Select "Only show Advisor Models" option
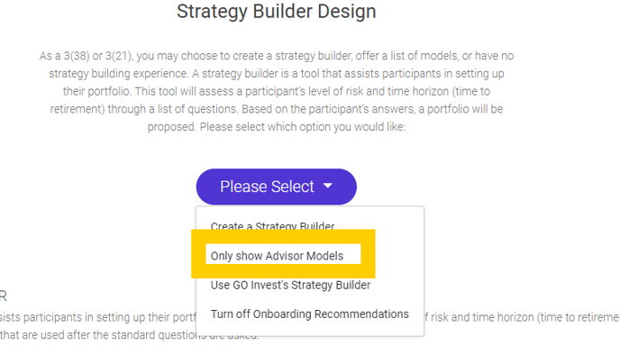 pos(277,256)
